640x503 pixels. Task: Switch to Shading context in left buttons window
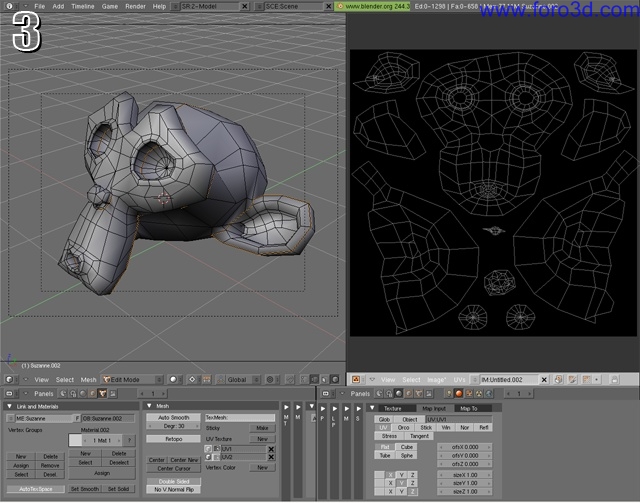[82, 393]
